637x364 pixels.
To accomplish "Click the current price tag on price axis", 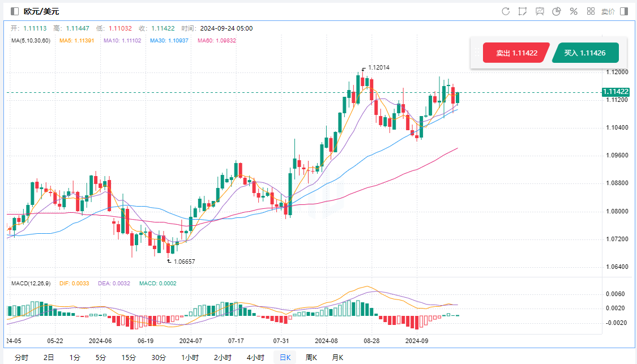I will (615, 92).
